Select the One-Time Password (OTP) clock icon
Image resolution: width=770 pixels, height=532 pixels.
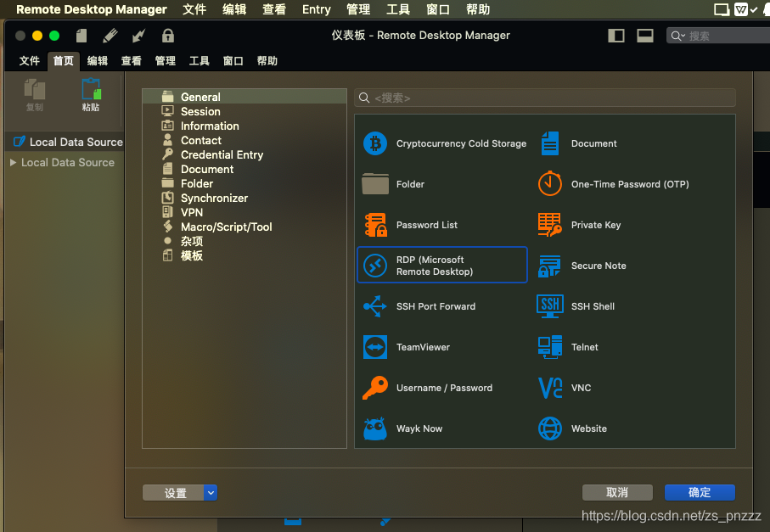pos(550,184)
